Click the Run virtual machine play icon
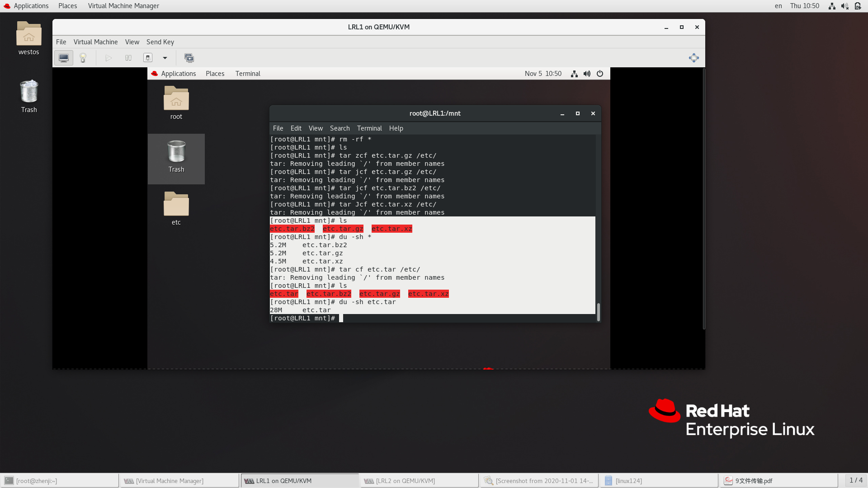Screen dimensions: 868x488 coord(108,58)
